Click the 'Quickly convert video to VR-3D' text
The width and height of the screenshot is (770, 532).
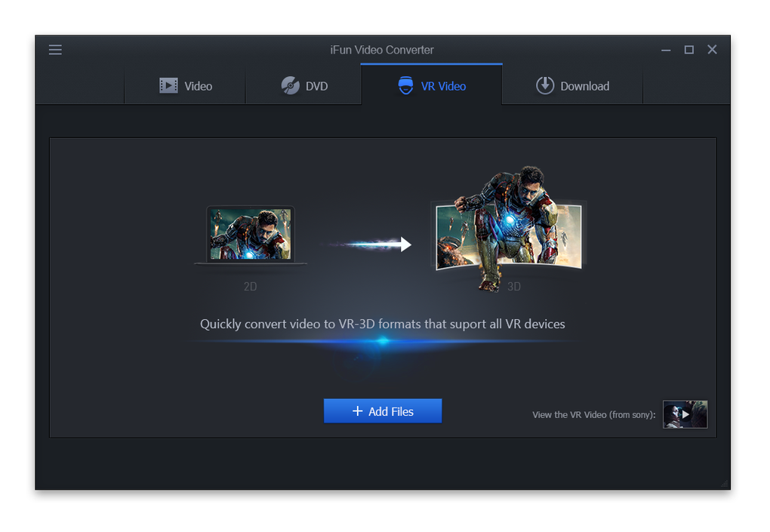382,324
